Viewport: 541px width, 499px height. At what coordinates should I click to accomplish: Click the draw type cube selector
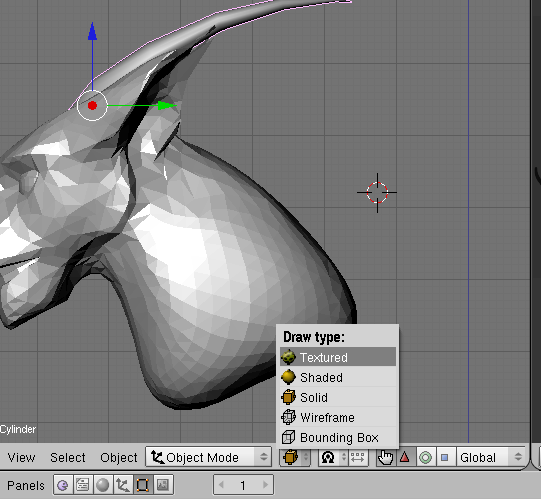(295, 457)
